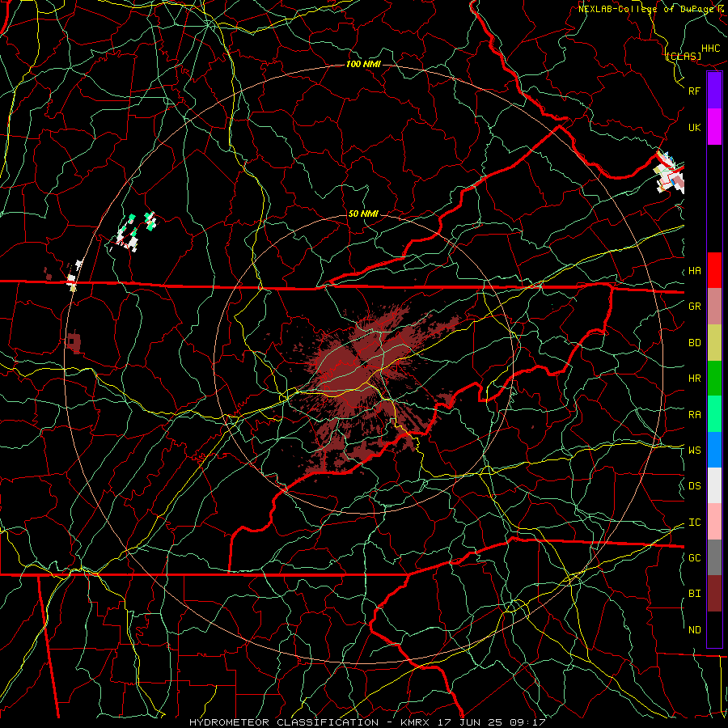Click the "HYDROMETEOR CLASSIFICATION" title text
This screenshot has height=728, width=728.
tap(284, 722)
